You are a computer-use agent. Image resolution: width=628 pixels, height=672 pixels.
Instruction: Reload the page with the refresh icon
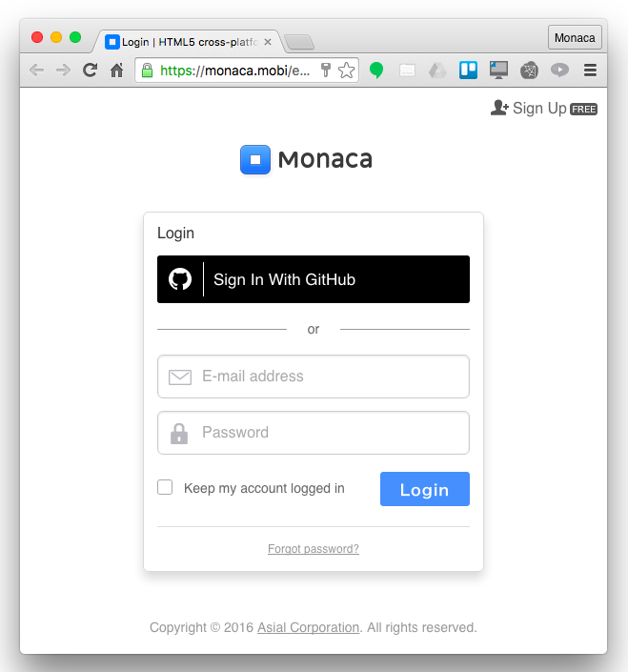point(90,70)
